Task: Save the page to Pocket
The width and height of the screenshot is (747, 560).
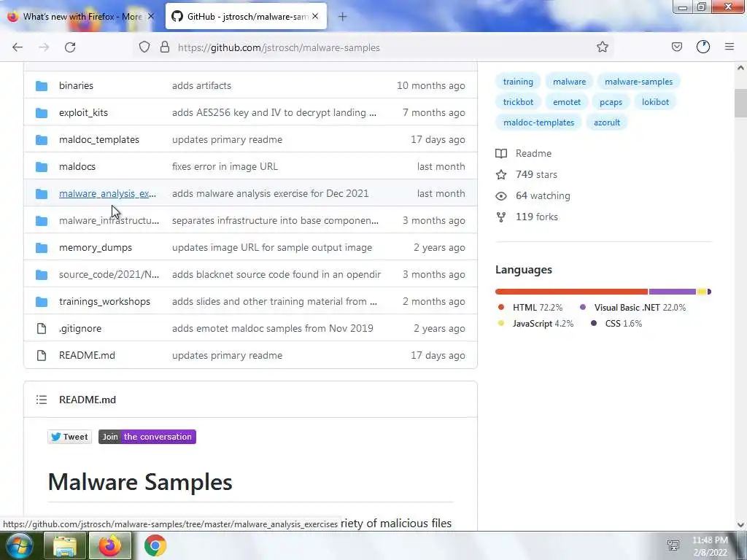Action: (676, 47)
